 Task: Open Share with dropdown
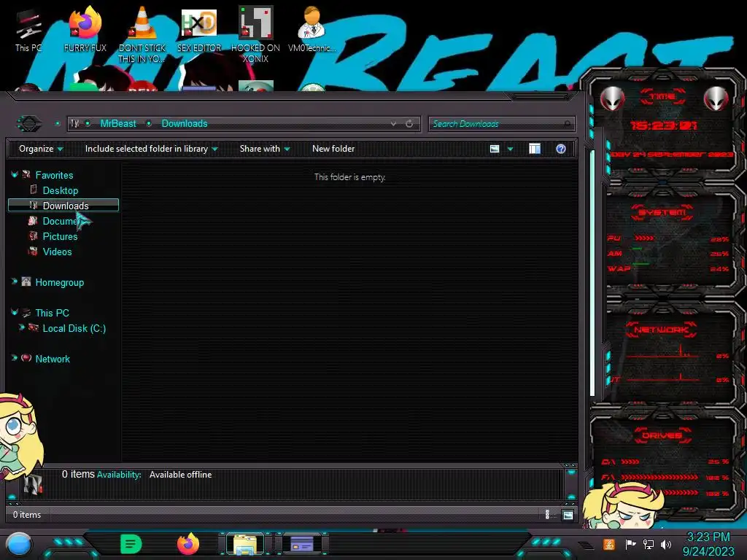pyautogui.click(x=265, y=149)
